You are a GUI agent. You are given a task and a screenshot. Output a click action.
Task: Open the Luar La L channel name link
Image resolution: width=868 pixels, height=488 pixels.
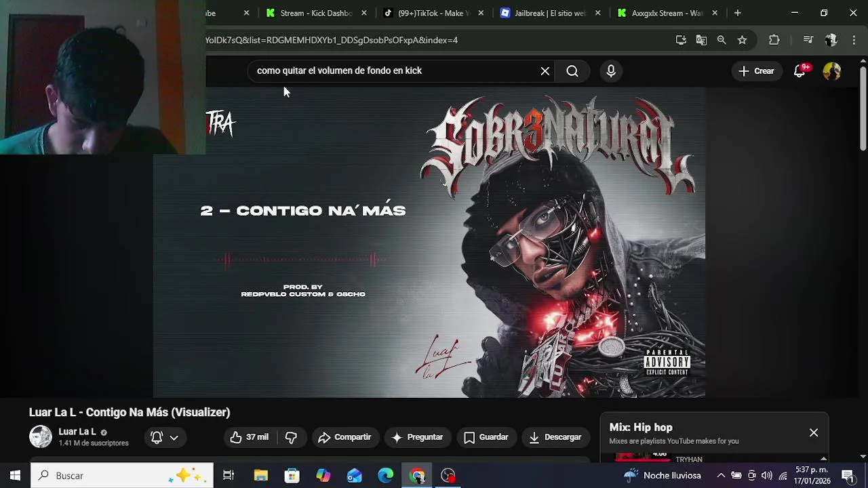click(77, 432)
